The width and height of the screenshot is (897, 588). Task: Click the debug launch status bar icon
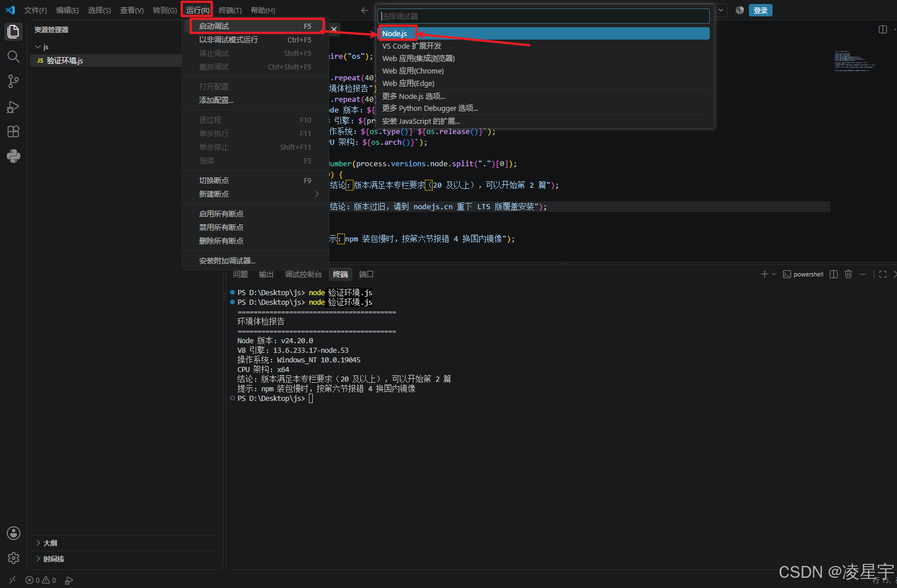click(69, 580)
